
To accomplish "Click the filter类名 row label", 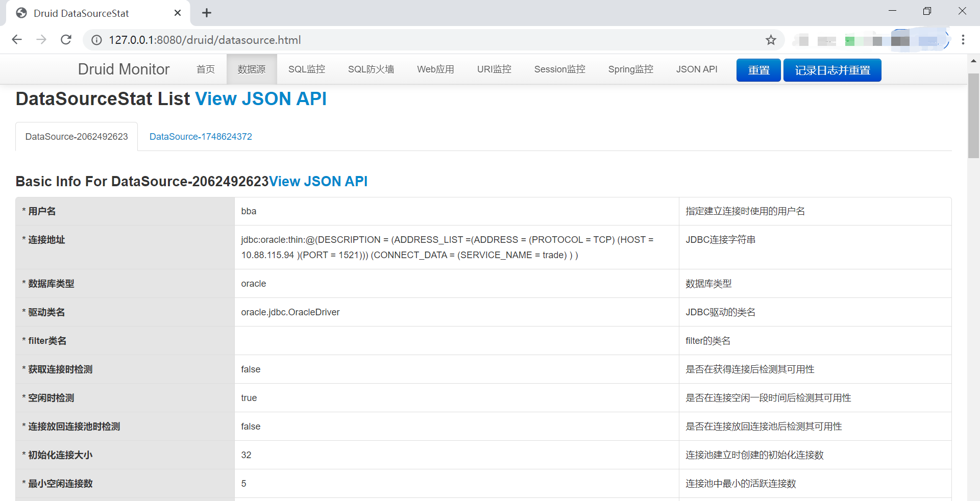I will 44,341.
